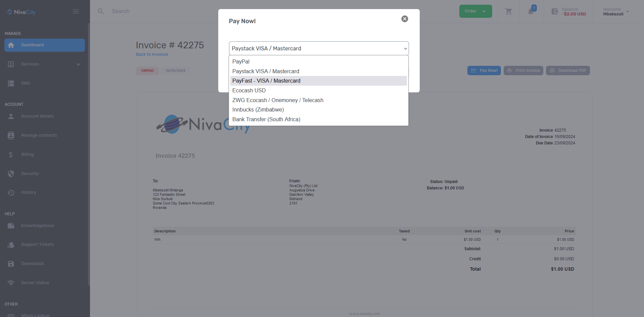Click the Dashboard home icon
Viewport: 644px width, 317px height.
click(11, 45)
